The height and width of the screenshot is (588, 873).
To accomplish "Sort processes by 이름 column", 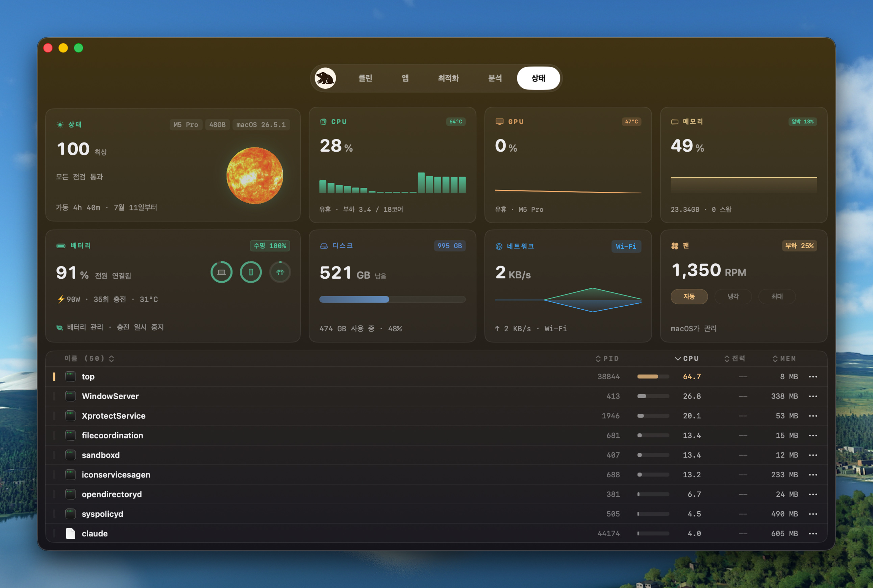I will pyautogui.click(x=89, y=358).
